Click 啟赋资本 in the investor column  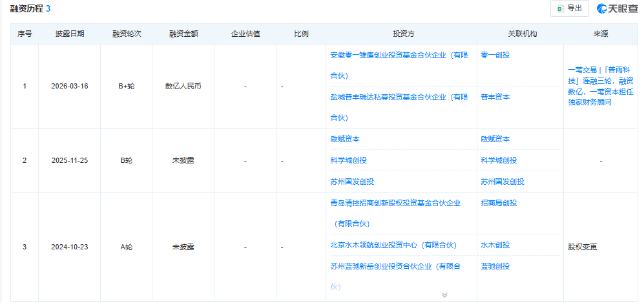(345, 139)
